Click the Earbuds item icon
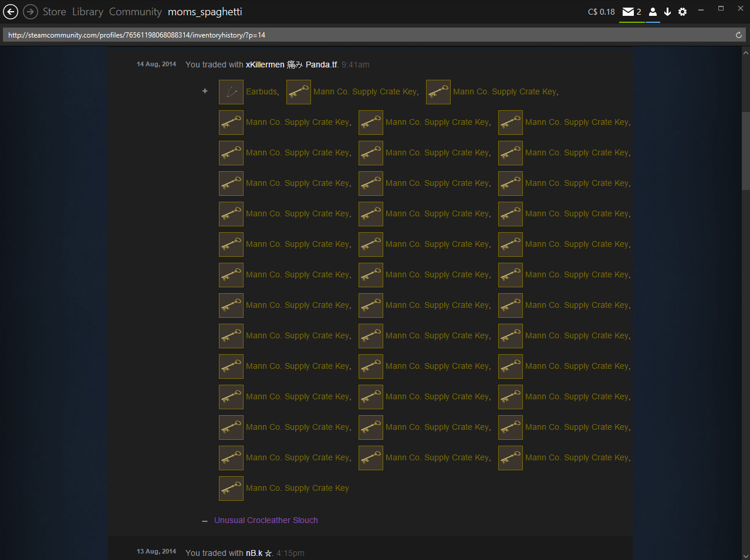This screenshot has height=560, width=750. click(x=231, y=92)
